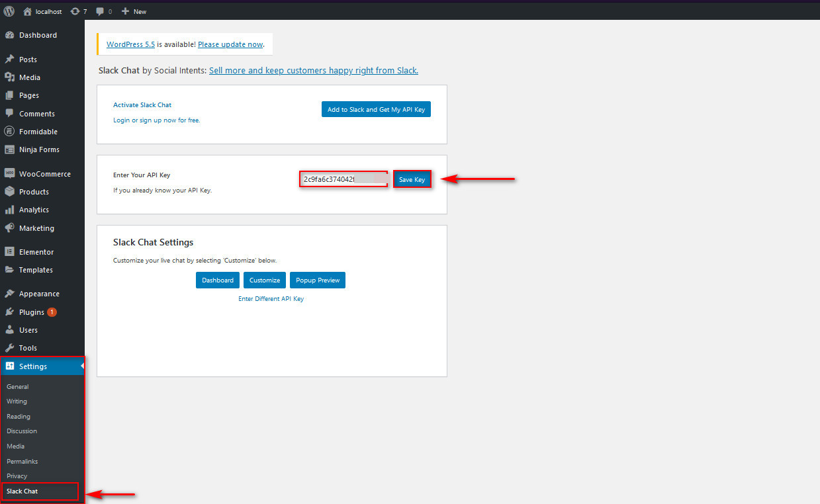Click the Marketing megaphone icon

9,228
